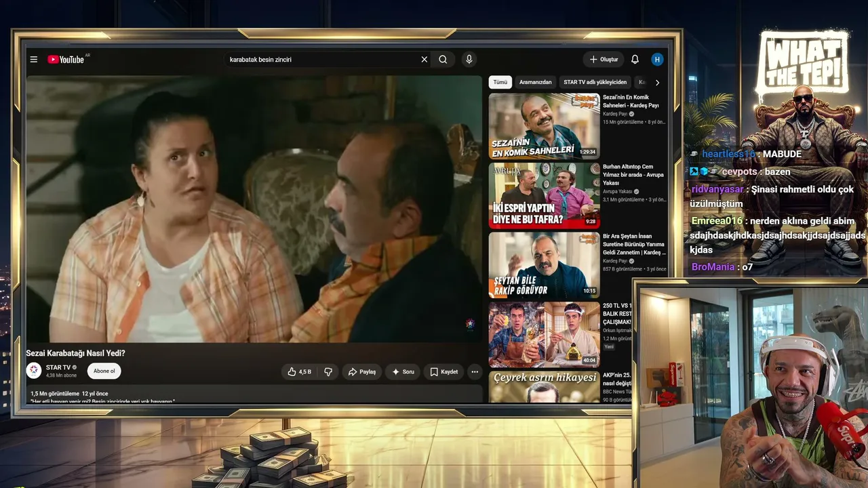
Task: Open Şeytan Bile Rakip Görüyor thumbnail
Action: pos(545,265)
